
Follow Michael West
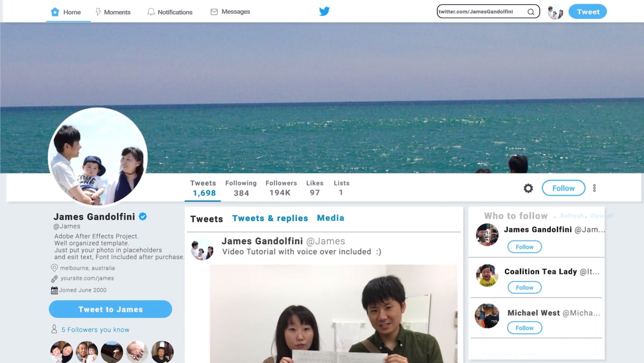coord(524,328)
